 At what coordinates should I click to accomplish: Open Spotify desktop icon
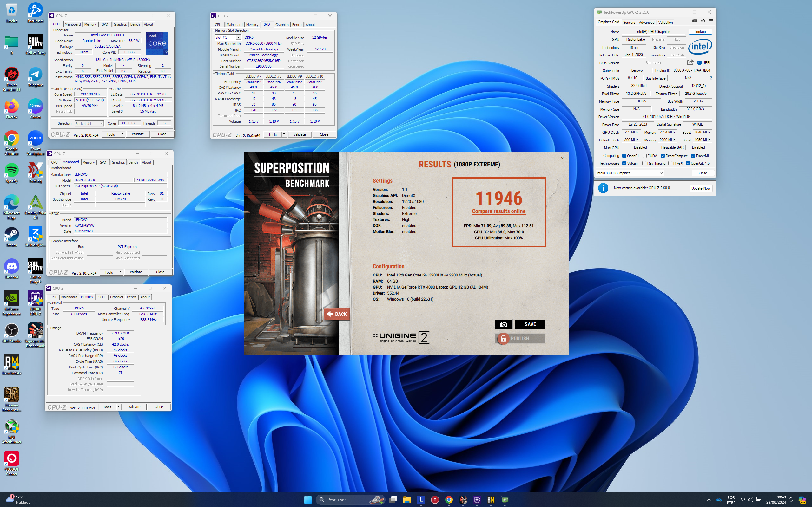(x=12, y=173)
